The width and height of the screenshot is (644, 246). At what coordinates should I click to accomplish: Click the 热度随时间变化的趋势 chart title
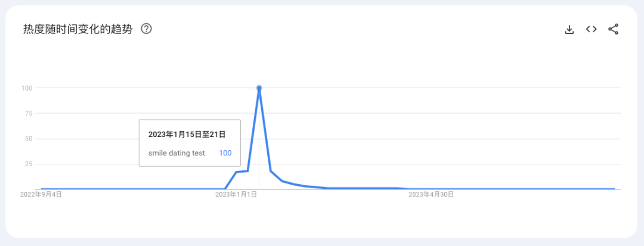coord(78,29)
